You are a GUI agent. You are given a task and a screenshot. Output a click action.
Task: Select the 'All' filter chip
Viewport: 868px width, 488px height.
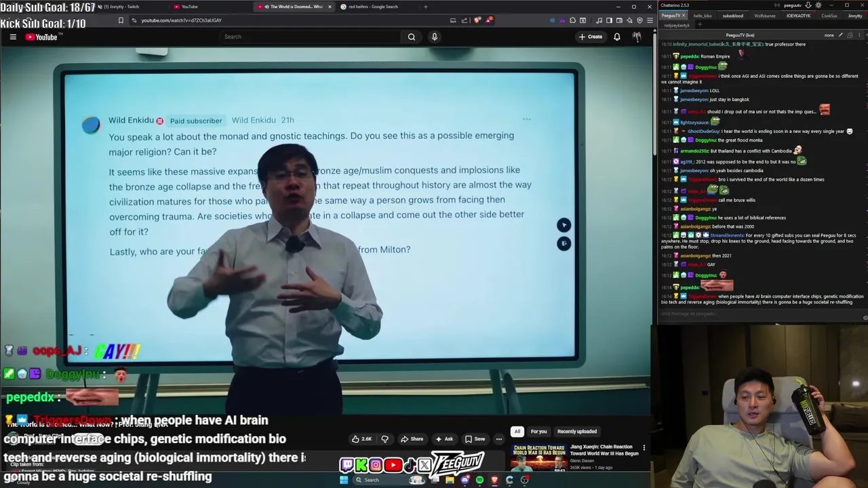[x=517, y=431]
